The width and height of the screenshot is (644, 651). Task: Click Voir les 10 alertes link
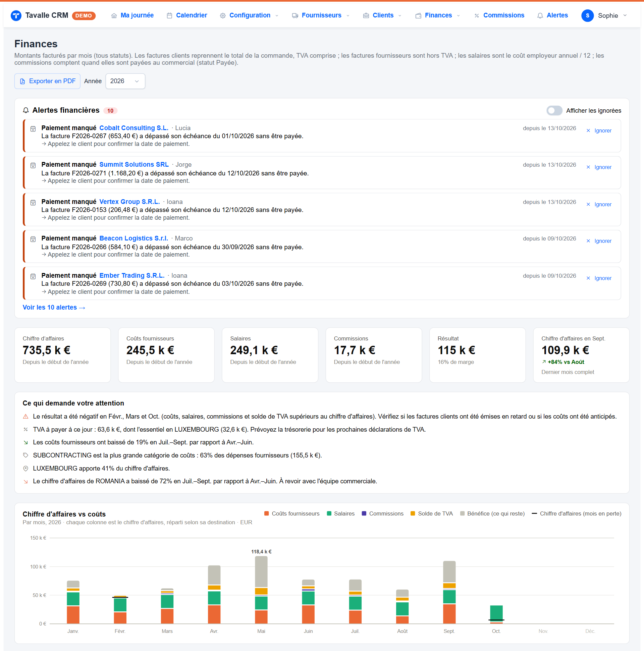point(54,308)
